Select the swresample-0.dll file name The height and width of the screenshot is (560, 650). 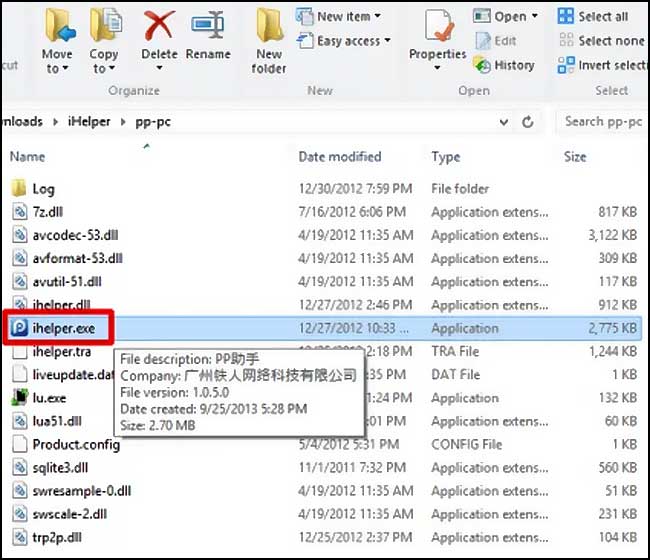(x=82, y=491)
